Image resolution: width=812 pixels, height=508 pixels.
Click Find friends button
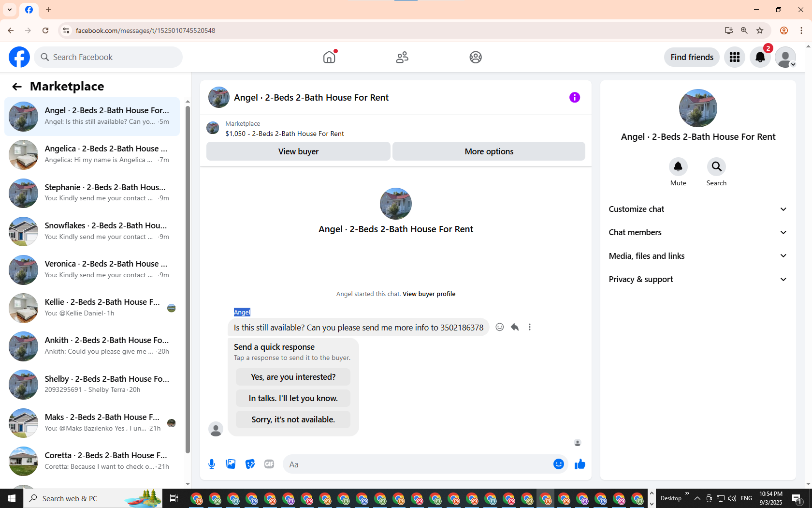coord(692,57)
